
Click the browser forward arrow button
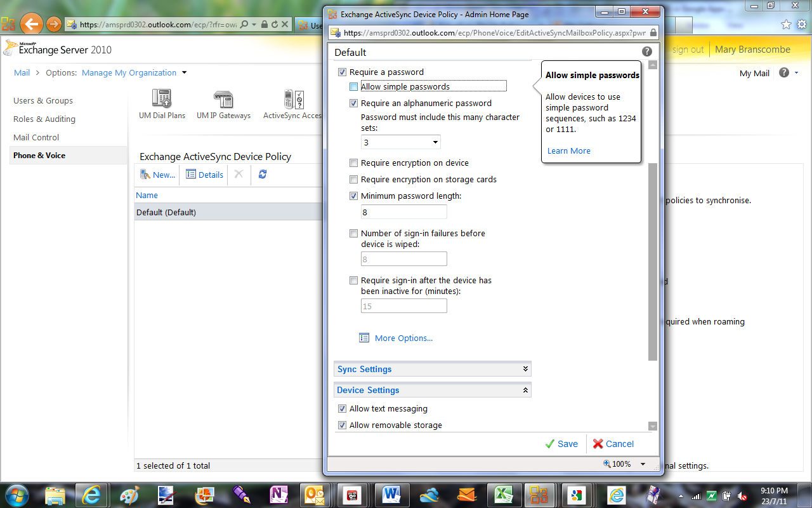point(54,25)
